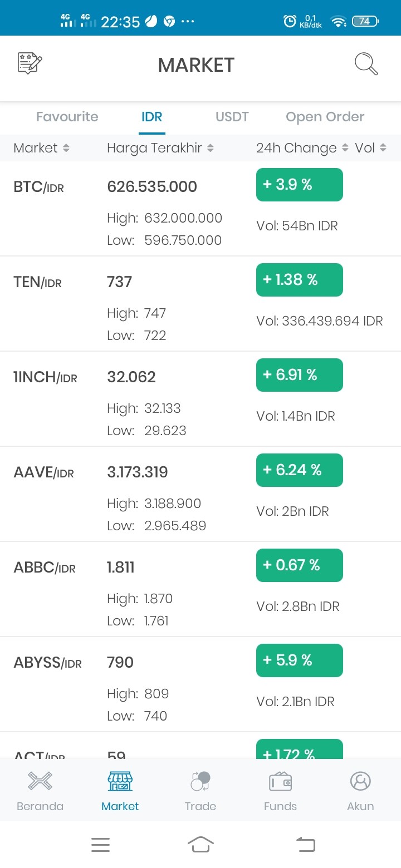Screen dimensions: 401x868
Task: Select the Market store icon
Action: click(x=120, y=781)
